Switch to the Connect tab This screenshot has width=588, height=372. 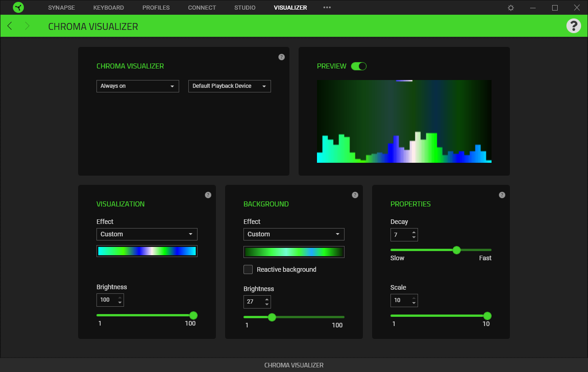coord(202,7)
